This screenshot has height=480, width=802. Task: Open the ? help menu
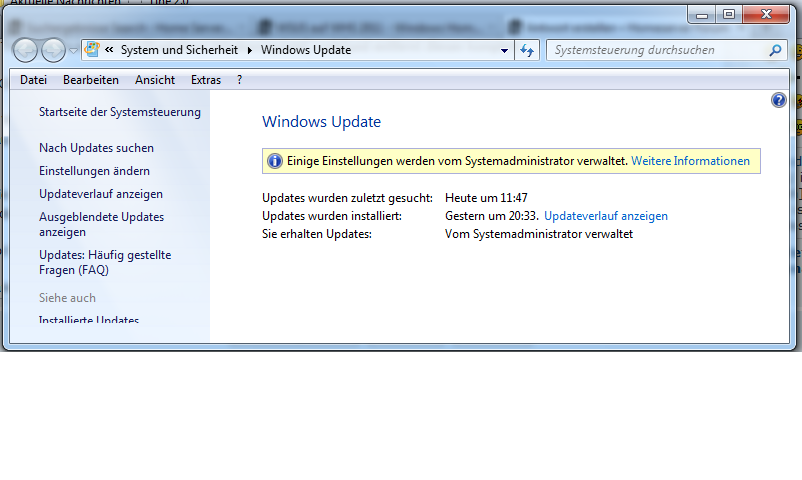pyautogui.click(x=239, y=80)
